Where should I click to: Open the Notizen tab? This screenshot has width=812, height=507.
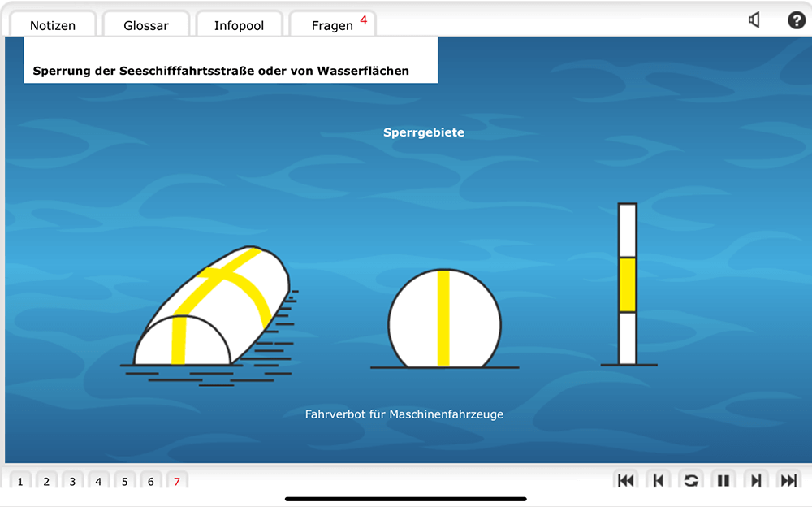click(53, 25)
